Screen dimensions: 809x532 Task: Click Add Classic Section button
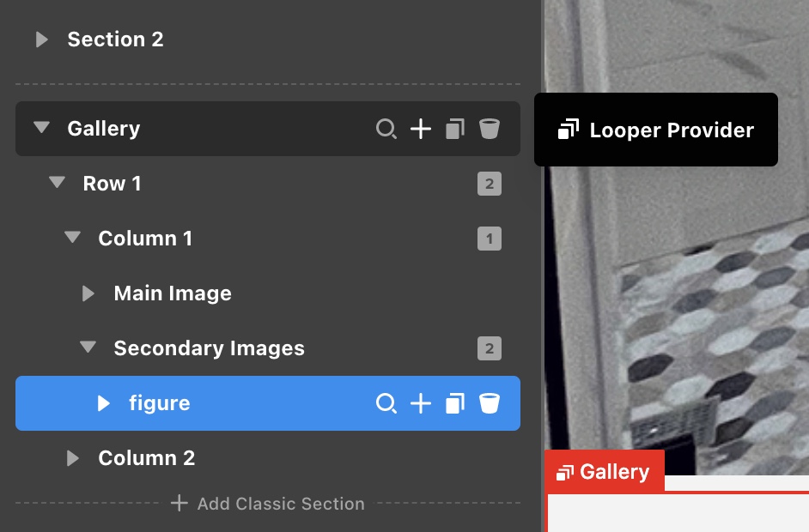point(268,504)
